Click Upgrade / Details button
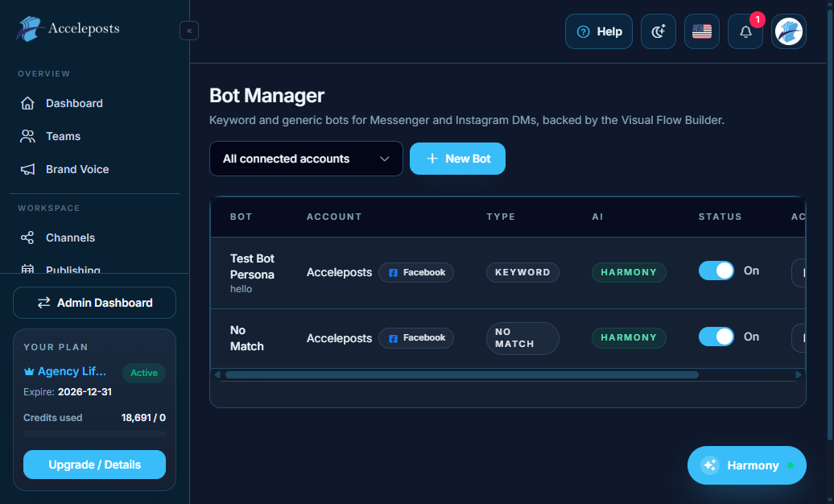 click(x=95, y=465)
